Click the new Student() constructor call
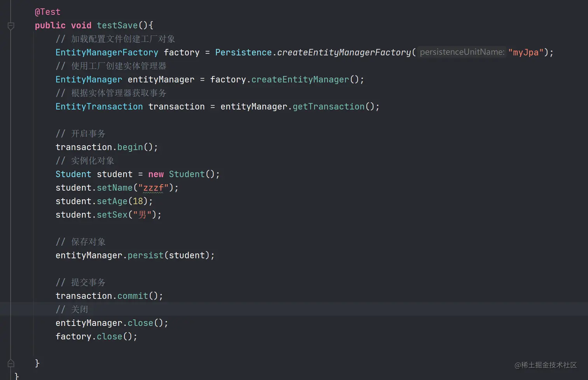 (x=184, y=174)
